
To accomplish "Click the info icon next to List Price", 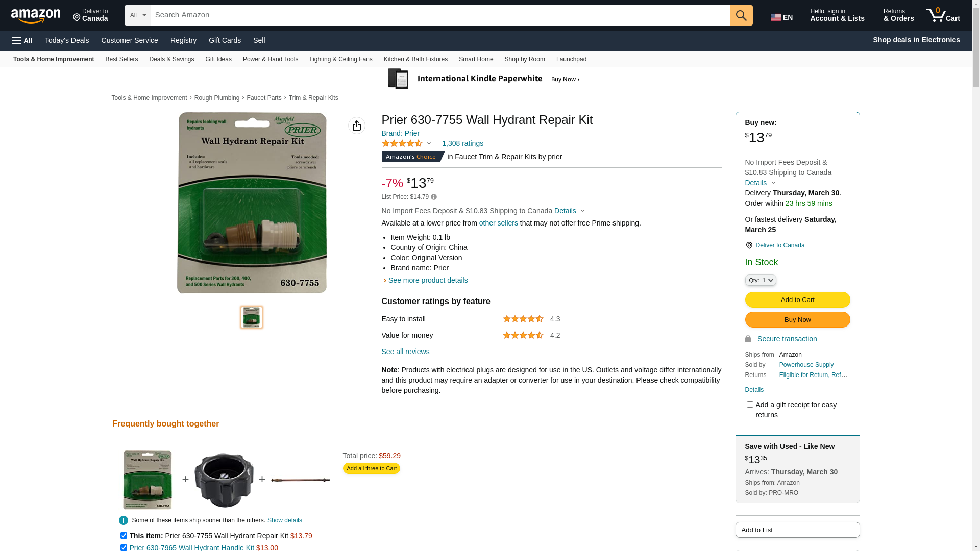I will pos(434,197).
